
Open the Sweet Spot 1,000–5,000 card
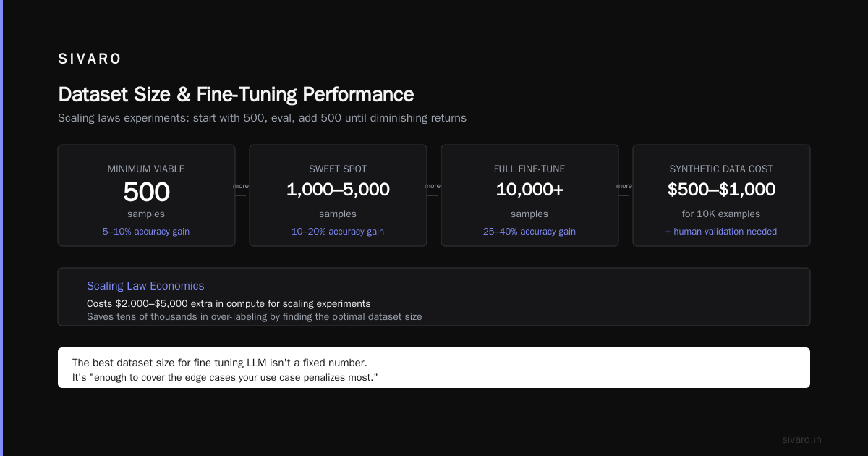338,195
